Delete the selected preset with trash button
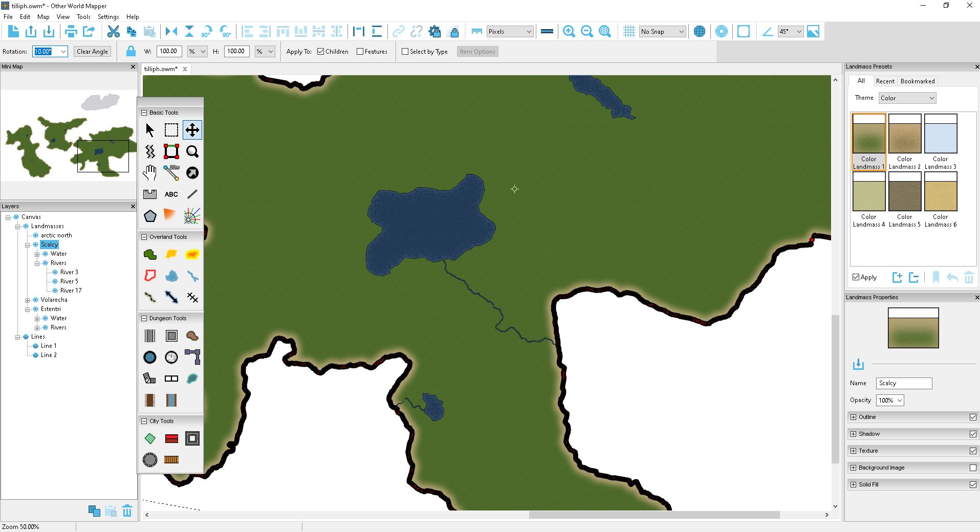Screen dimensions: 980x532 (x=969, y=277)
